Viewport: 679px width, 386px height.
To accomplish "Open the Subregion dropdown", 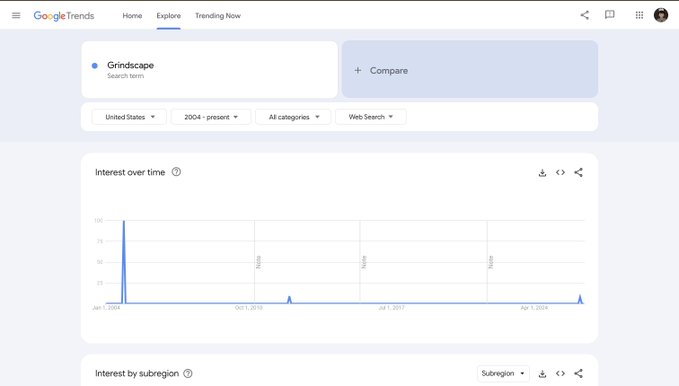I will [503, 373].
